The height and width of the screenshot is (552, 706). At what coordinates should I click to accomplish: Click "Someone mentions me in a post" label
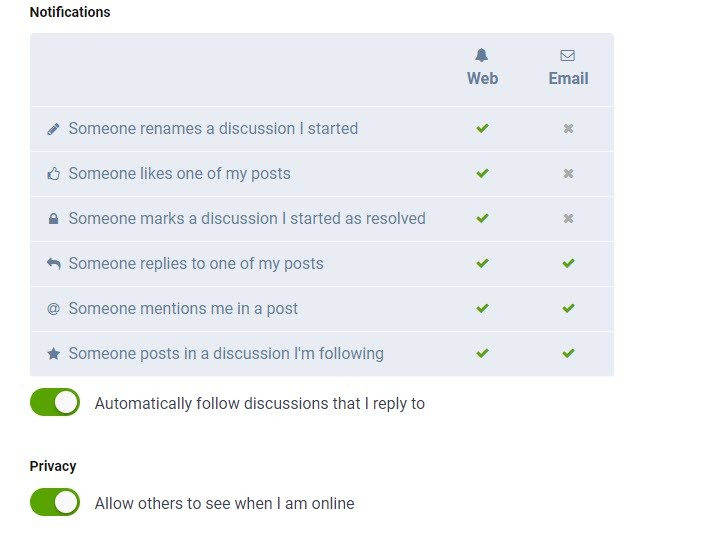click(x=183, y=309)
